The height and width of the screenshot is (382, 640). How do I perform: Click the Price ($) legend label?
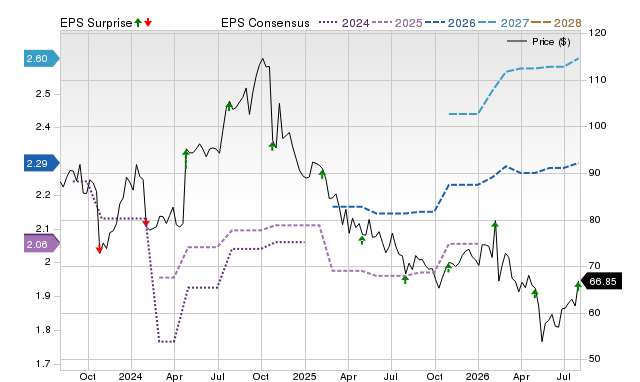pyautogui.click(x=551, y=42)
